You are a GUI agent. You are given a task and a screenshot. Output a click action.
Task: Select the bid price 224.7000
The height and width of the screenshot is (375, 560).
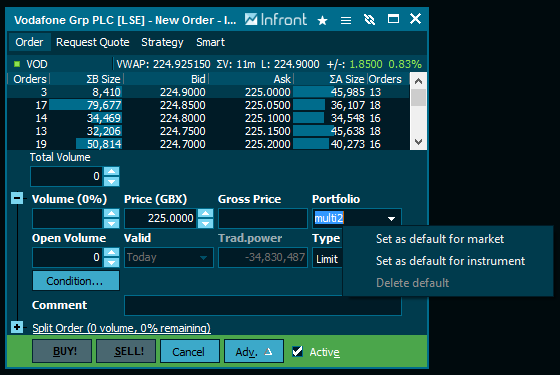point(182,144)
